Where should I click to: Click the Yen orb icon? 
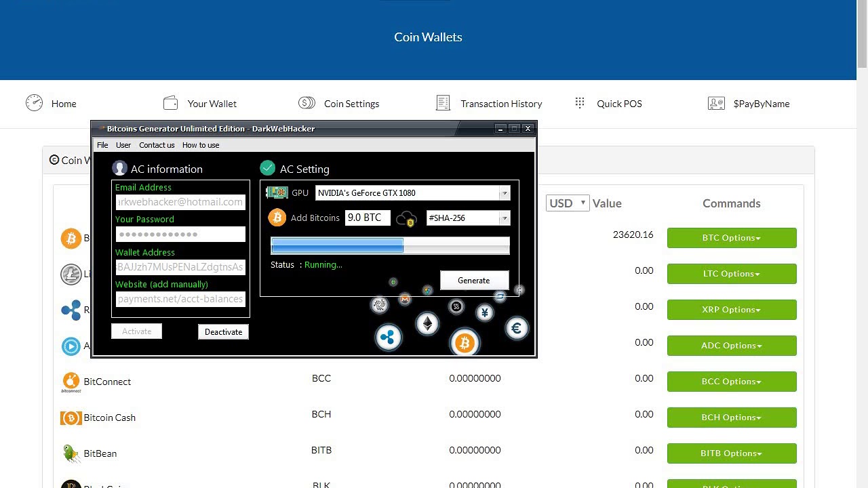pos(484,312)
